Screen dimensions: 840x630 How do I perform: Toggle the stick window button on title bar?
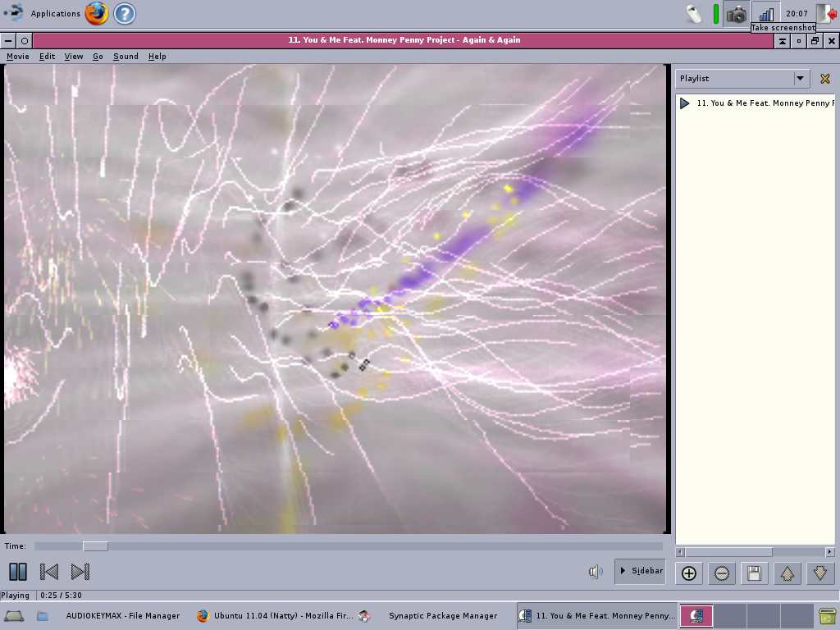point(25,41)
